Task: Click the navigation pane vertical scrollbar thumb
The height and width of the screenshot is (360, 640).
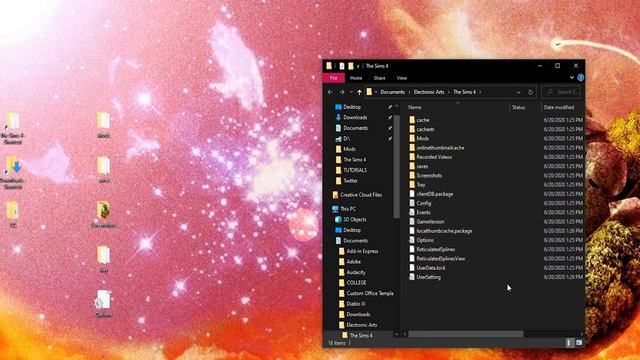Action: tap(396, 167)
